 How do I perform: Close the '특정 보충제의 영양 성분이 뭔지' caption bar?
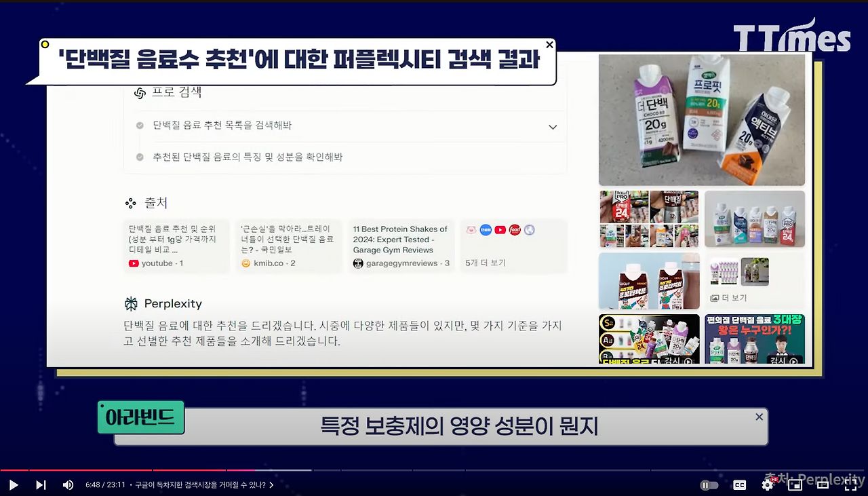(x=759, y=417)
